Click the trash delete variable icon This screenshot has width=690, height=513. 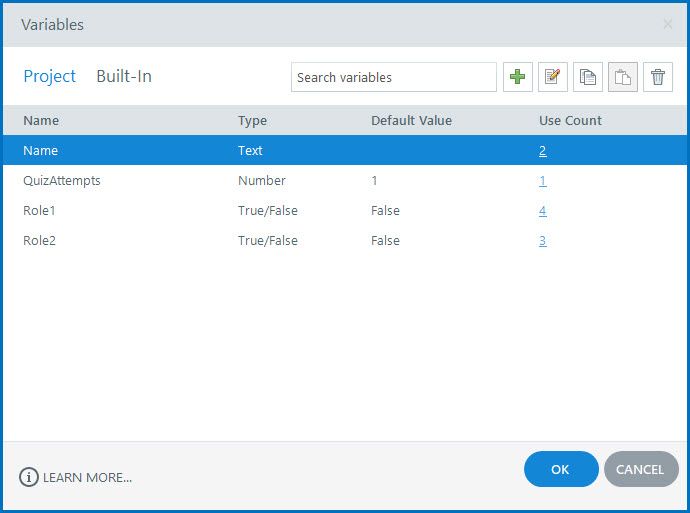coord(657,77)
